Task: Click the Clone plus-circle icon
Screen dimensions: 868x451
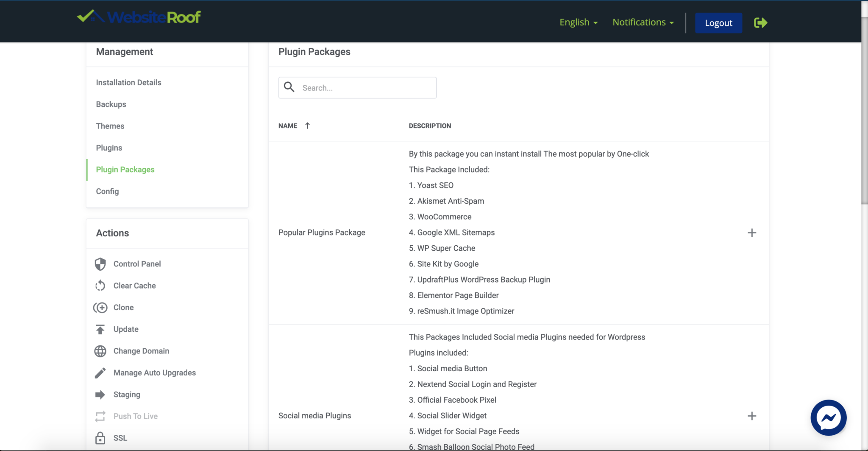Action: point(100,307)
